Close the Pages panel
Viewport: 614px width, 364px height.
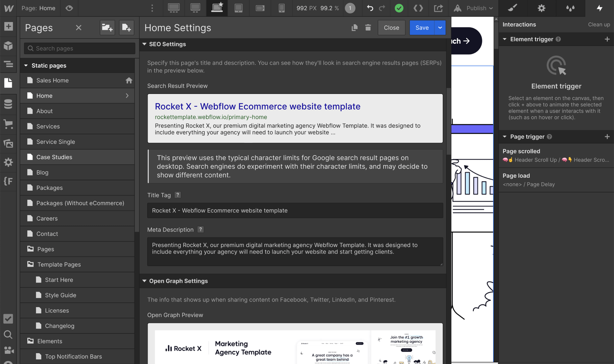79,28
